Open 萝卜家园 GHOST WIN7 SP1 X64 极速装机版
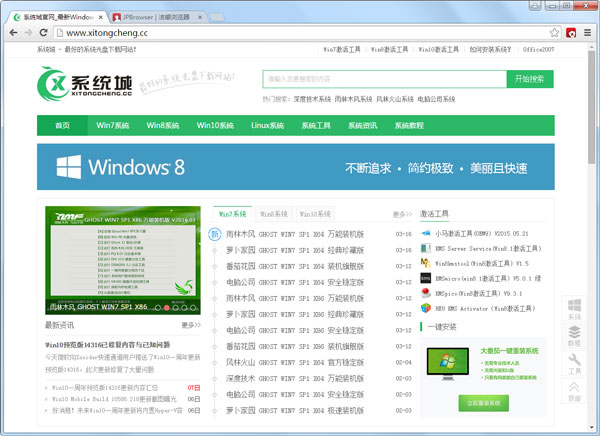600x436 pixels. [295, 411]
